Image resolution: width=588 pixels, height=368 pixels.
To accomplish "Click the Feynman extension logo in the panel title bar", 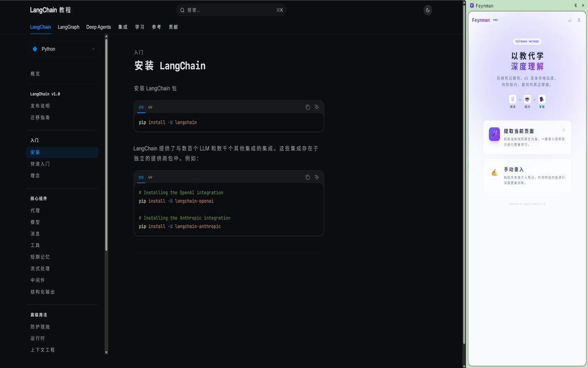I will coord(472,6).
